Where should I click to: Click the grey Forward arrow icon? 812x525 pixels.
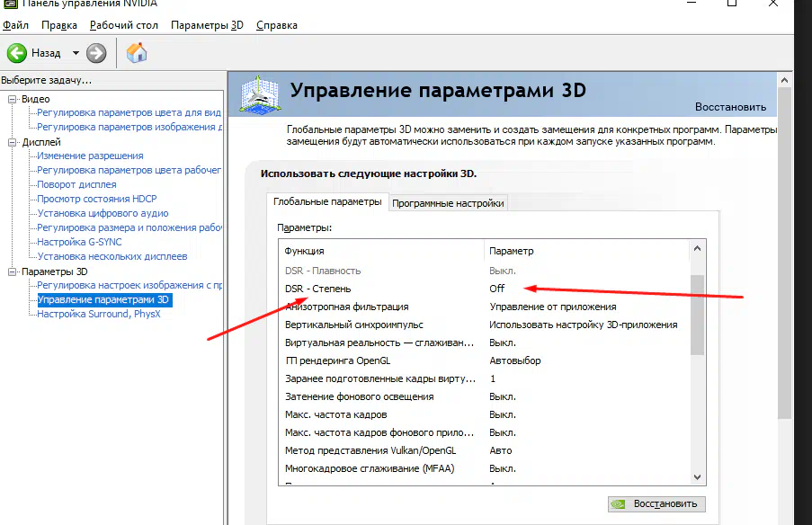(96, 53)
